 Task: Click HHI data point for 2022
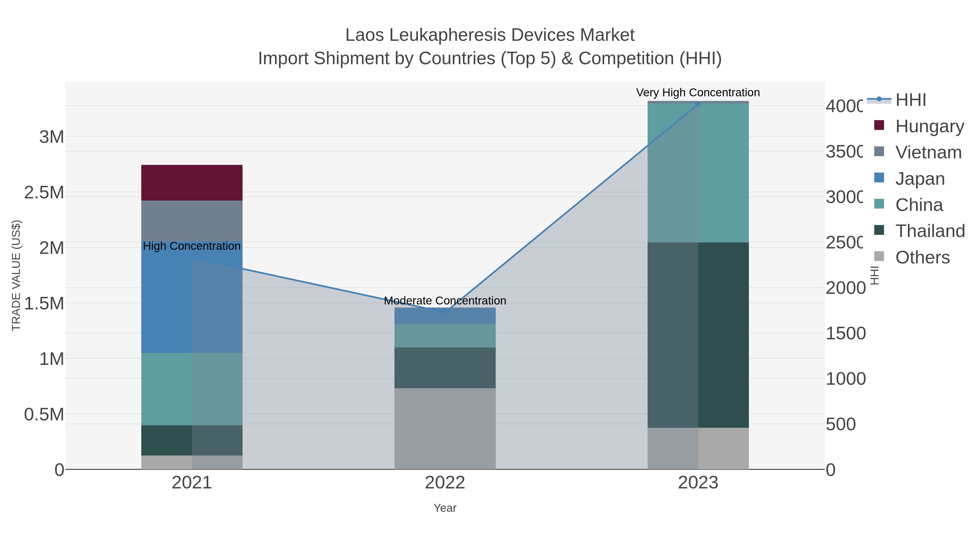pyautogui.click(x=445, y=312)
